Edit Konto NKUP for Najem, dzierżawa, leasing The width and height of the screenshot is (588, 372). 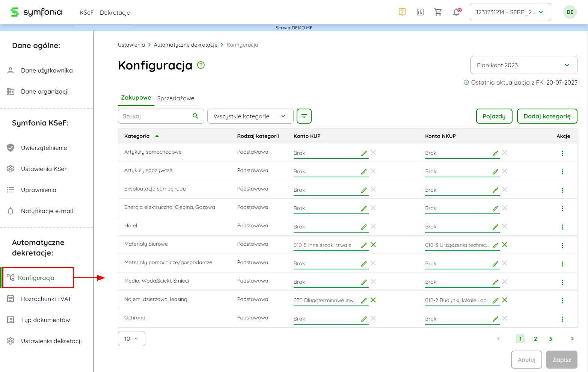[495, 300]
